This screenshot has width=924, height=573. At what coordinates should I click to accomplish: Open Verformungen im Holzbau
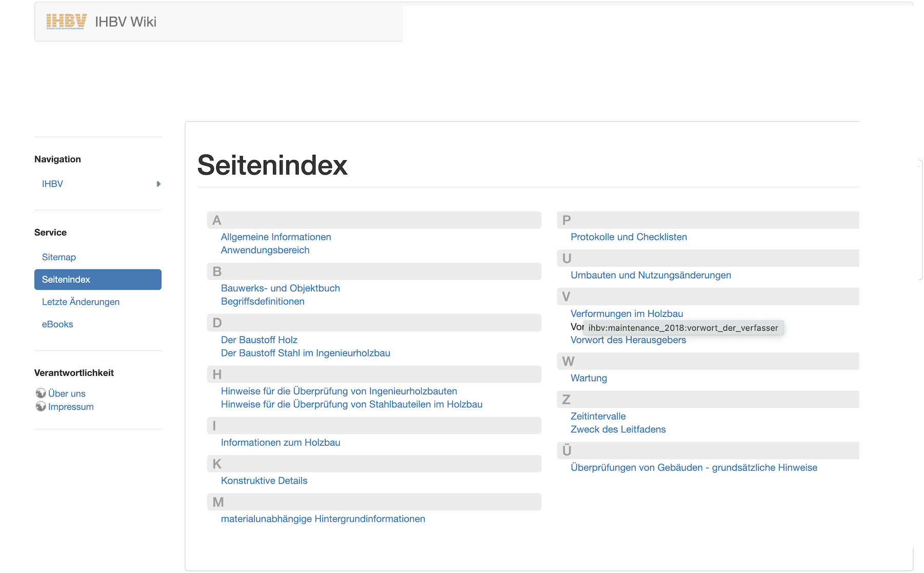(627, 313)
